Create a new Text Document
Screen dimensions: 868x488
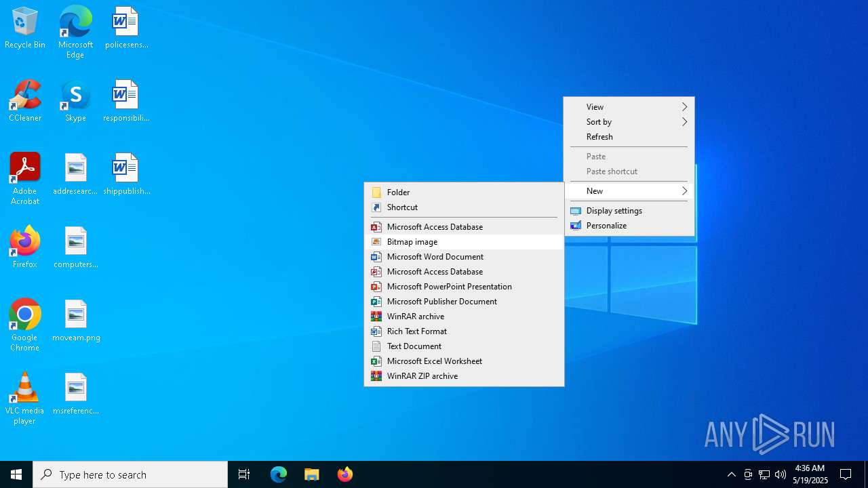click(x=464, y=346)
